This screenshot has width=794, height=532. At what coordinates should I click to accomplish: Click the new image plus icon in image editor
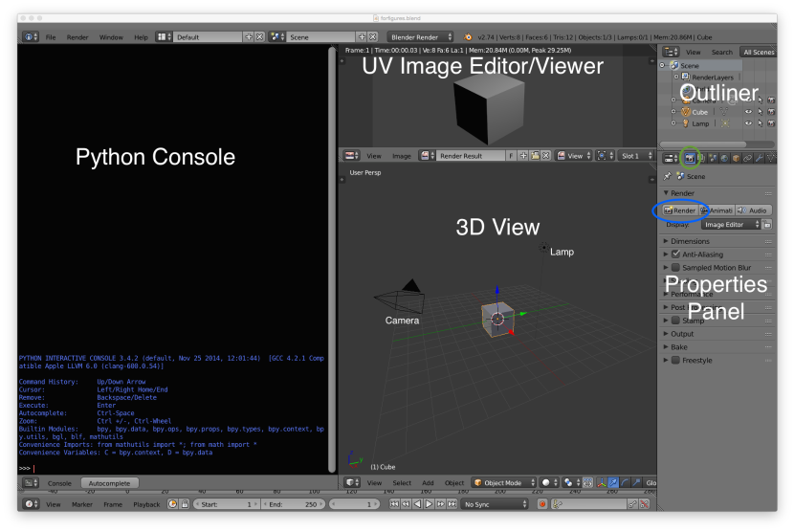tap(523, 156)
